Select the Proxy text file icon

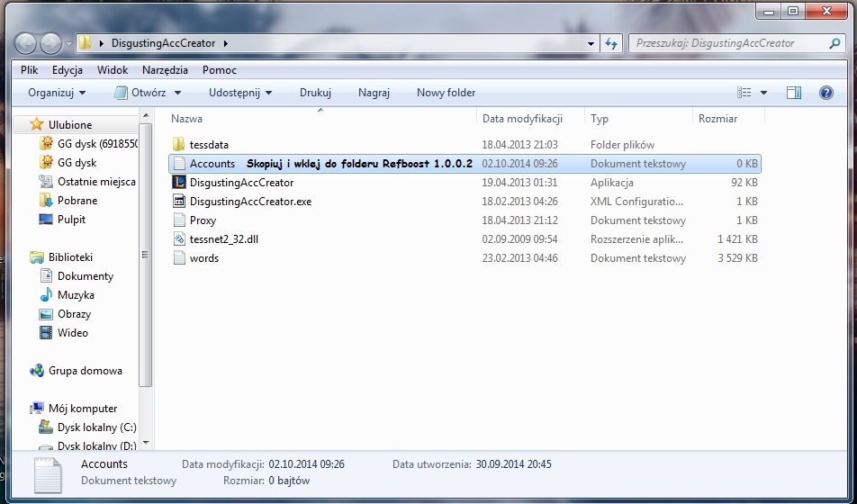tap(179, 220)
